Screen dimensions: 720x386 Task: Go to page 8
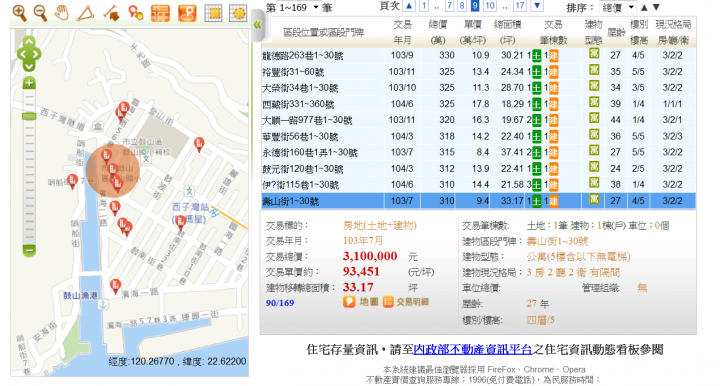tap(462, 6)
